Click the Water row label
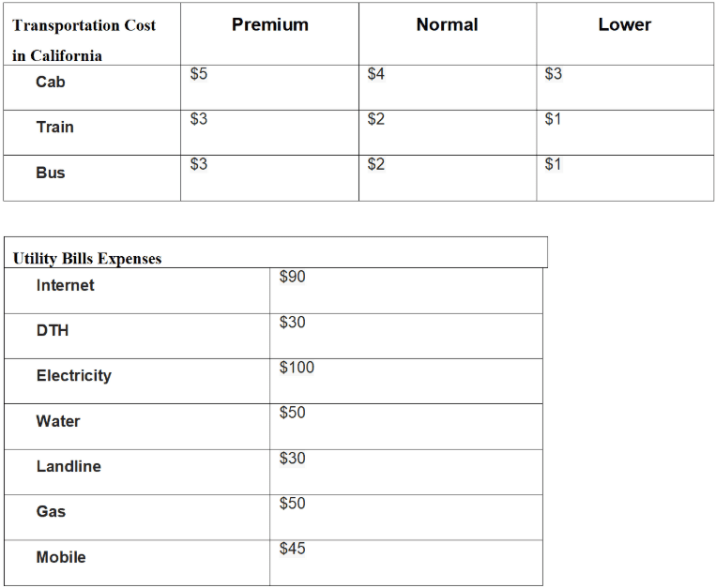Image resolution: width=716 pixels, height=588 pixels. click(x=58, y=421)
